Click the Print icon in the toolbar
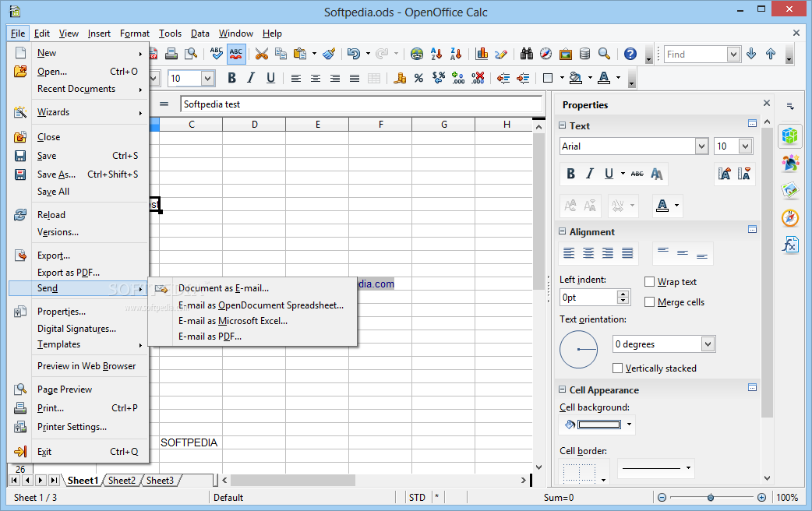The width and height of the screenshot is (812, 511). click(171, 53)
